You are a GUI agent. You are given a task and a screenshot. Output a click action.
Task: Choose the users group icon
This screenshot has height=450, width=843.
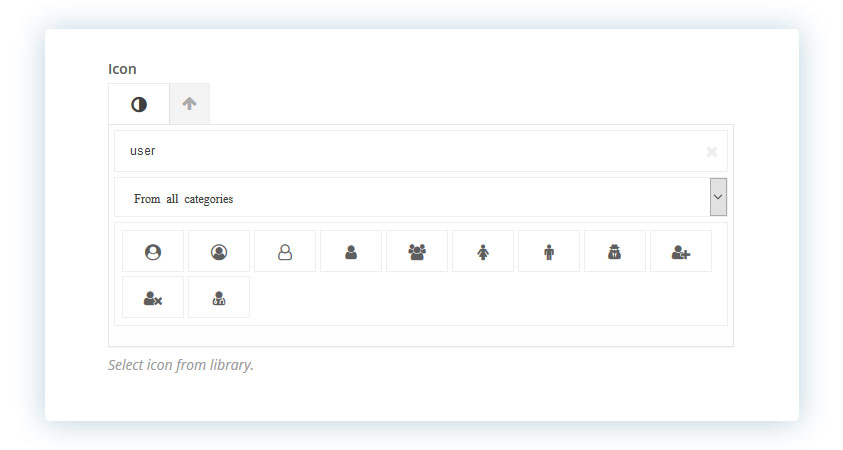pyautogui.click(x=417, y=252)
